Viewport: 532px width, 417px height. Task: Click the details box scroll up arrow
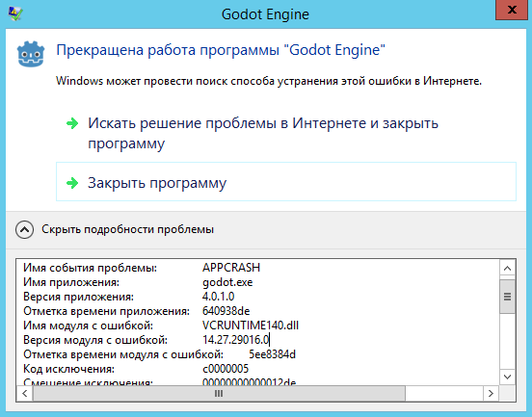[508, 269]
